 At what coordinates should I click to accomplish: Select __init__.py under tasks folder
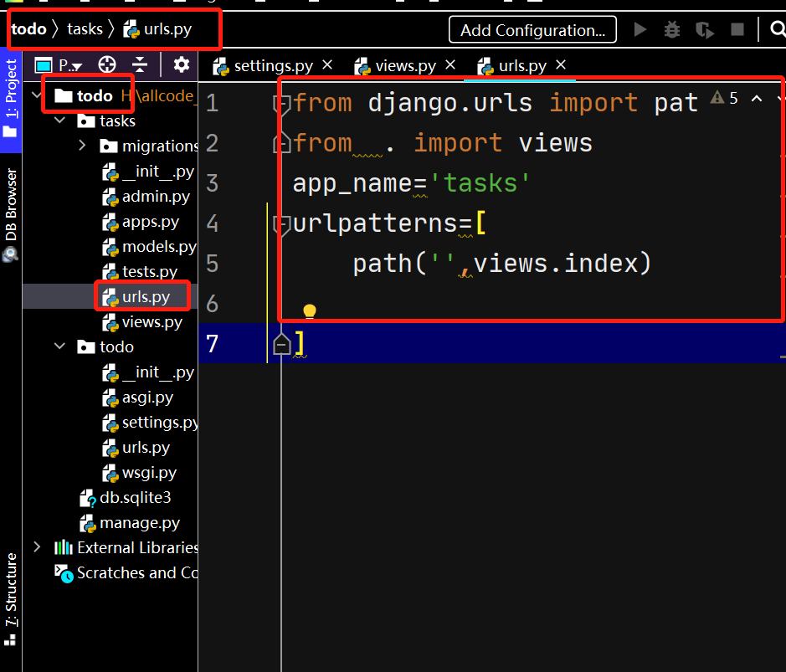(148, 172)
